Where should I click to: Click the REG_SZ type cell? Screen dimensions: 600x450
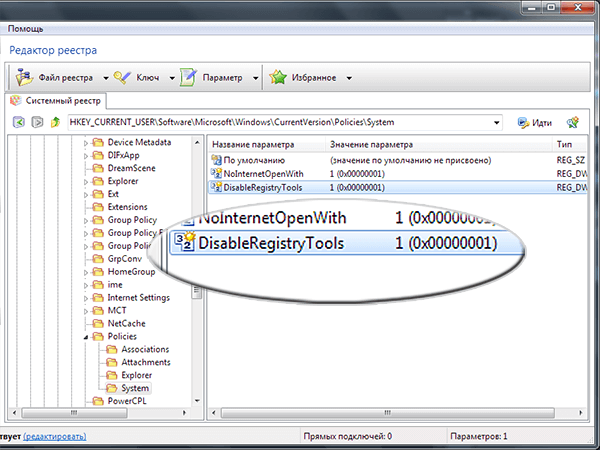tap(570, 160)
